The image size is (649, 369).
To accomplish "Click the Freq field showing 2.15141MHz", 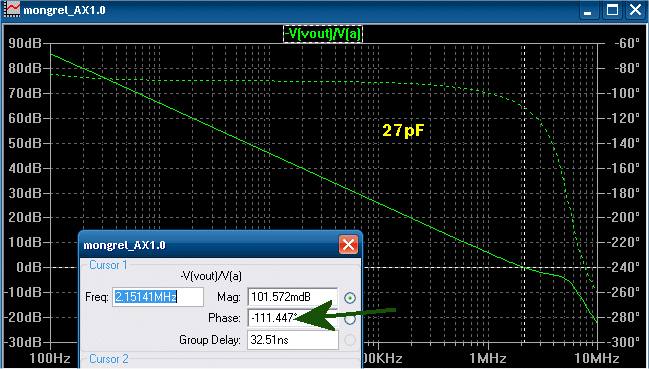I will click(x=158, y=297).
